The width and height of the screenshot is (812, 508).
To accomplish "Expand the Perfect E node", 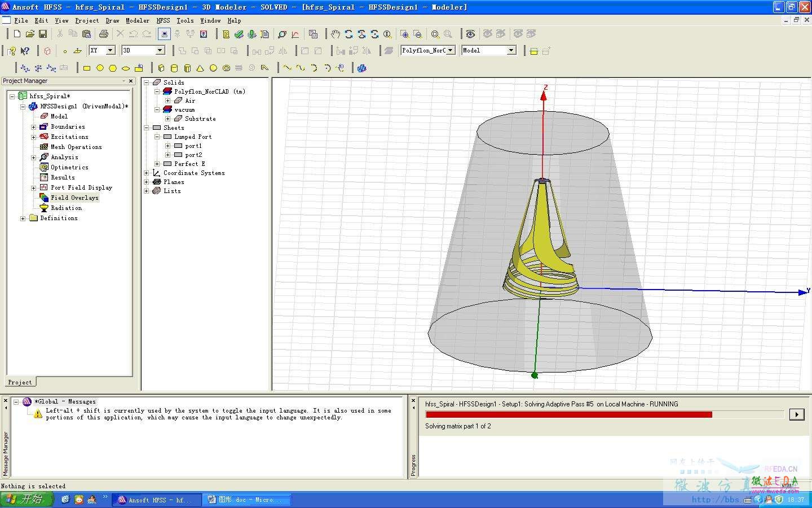I will pos(157,164).
